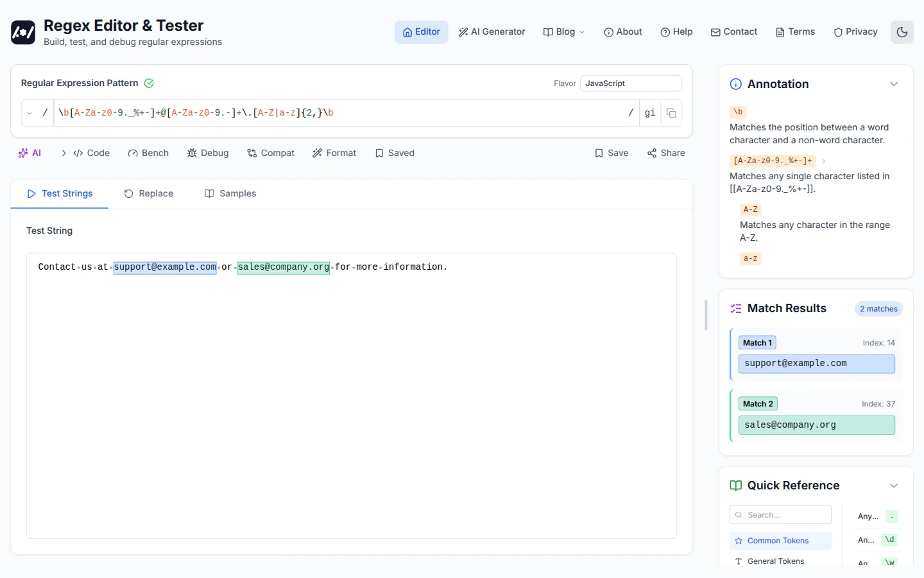This screenshot has width=924, height=578.
Task: Select Common Tokens category
Action: coord(780,541)
